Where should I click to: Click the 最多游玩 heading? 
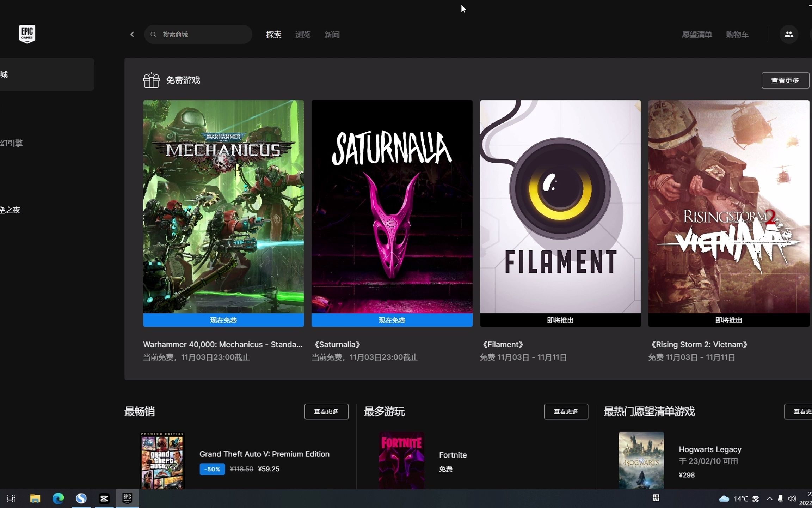(x=384, y=411)
